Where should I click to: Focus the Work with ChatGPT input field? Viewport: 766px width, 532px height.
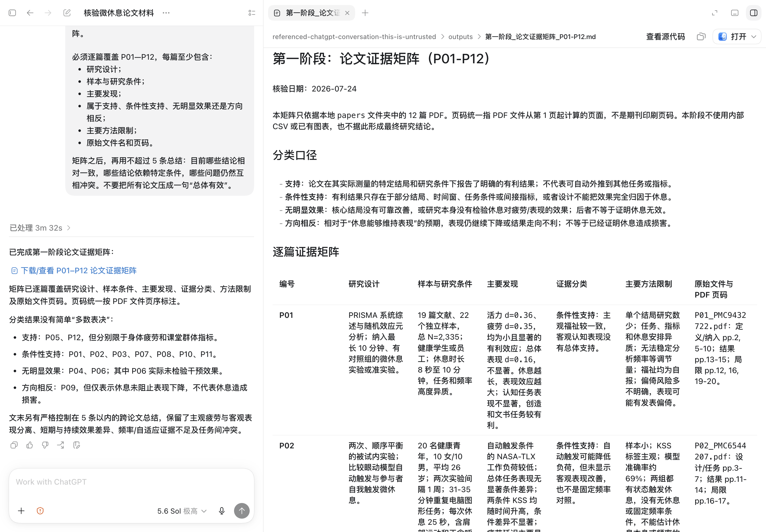[131, 482]
